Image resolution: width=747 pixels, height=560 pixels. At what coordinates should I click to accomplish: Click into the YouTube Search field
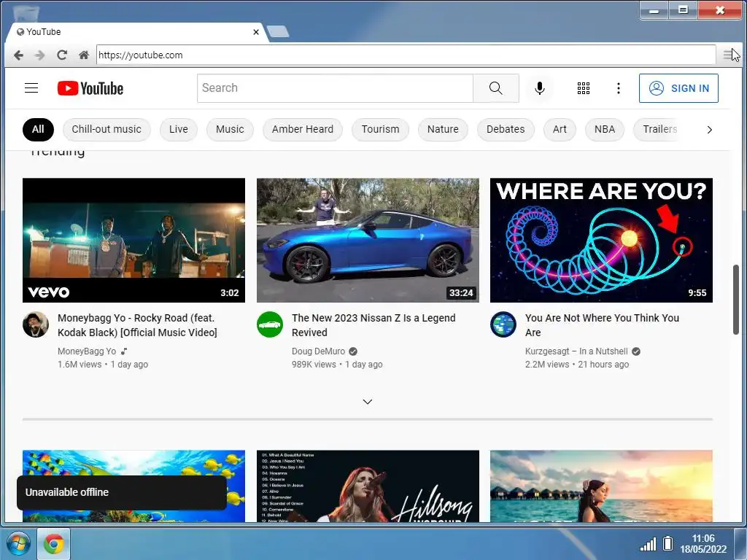pyautogui.click(x=335, y=88)
